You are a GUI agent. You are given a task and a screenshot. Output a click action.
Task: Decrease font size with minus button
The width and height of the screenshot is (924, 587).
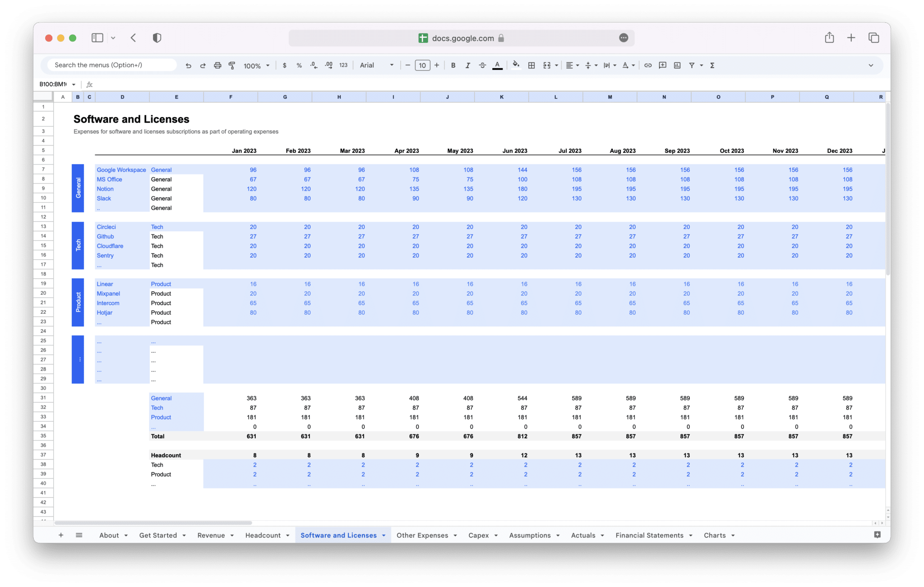[x=408, y=65]
